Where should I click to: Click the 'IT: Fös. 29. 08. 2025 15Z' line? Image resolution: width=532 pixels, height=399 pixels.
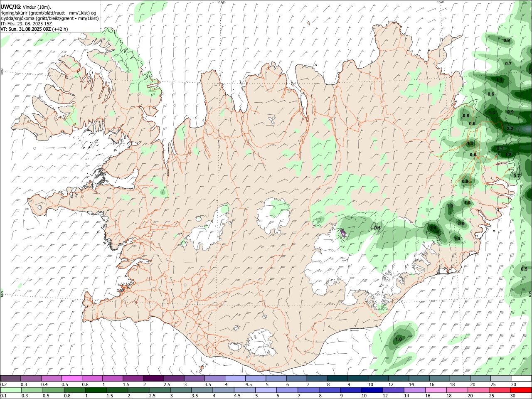pyautogui.click(x=26, y=24)
